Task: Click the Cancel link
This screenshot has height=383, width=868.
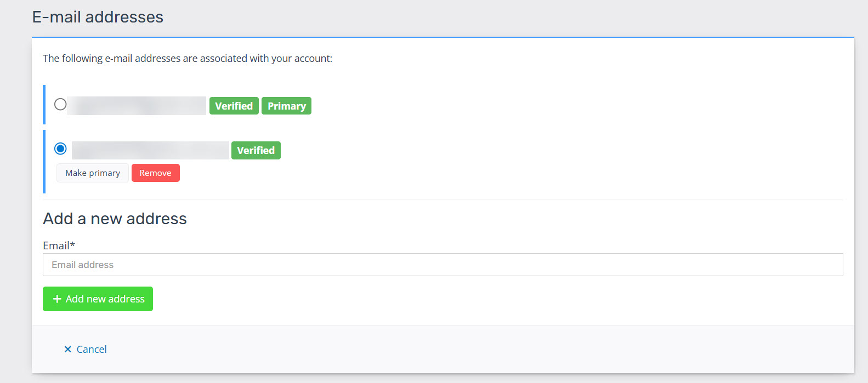Action: [92, 350]
